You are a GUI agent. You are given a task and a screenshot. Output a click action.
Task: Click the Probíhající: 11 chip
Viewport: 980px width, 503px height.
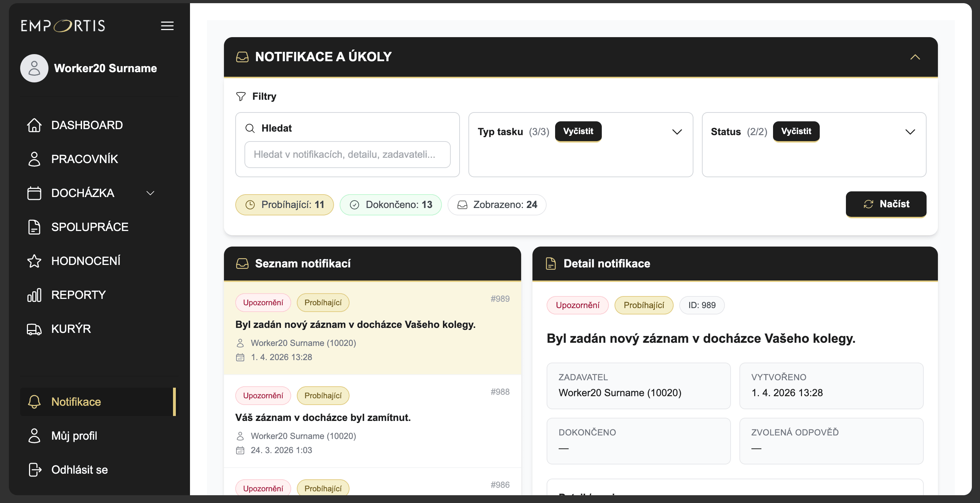click(284, 205)
